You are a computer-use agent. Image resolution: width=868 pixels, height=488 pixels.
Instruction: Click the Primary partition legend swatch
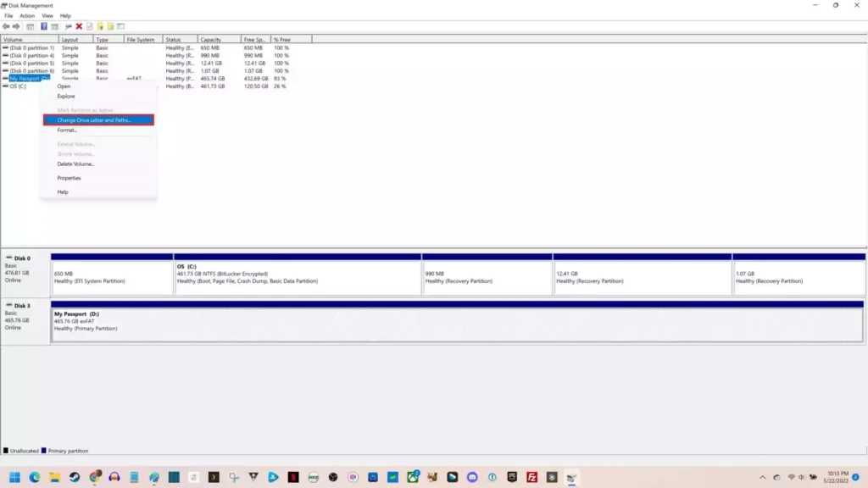[44, 451]
